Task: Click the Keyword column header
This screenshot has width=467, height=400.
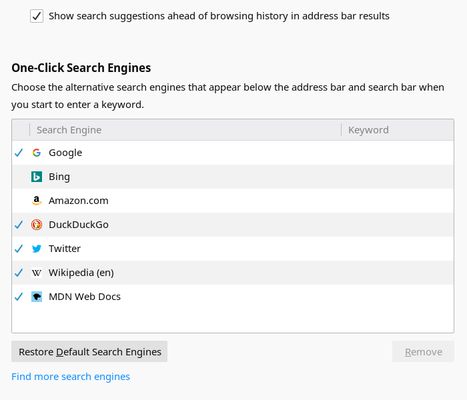Action: click(397, 130)
